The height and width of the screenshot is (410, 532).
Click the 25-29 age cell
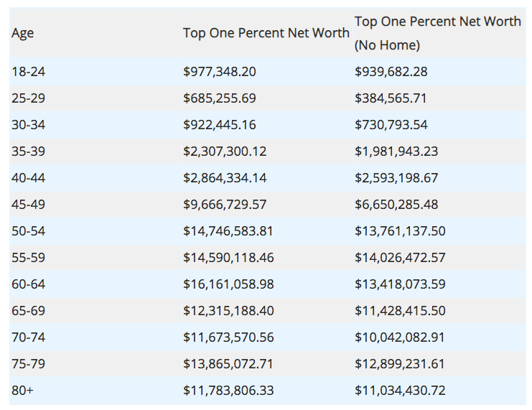pyautogui.click(x=28, y=98)
